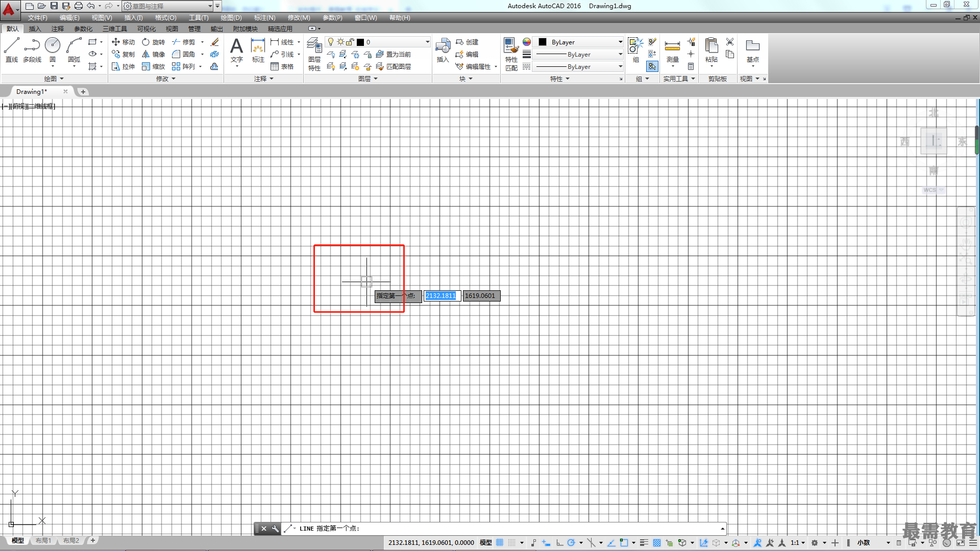980x551 pixels.
Task: Toggle lineweight display in status bar
Action: pos(644,542)
